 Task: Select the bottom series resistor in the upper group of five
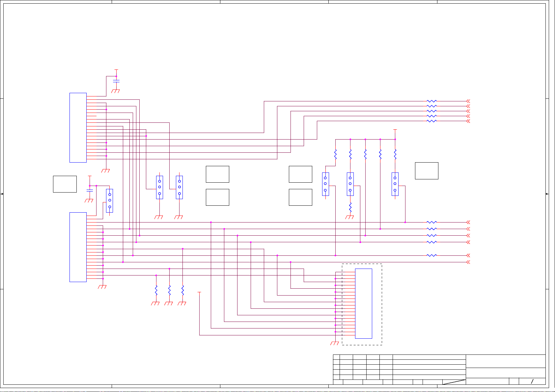[431, 121]
